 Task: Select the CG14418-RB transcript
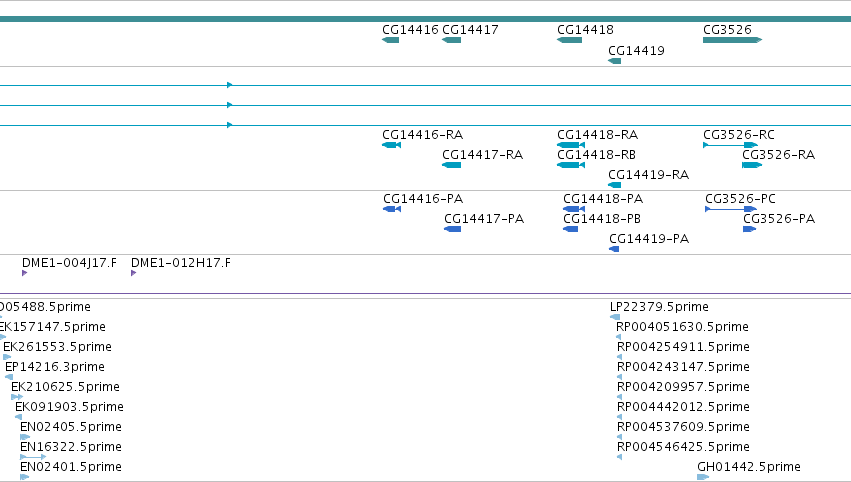(571, 165)
